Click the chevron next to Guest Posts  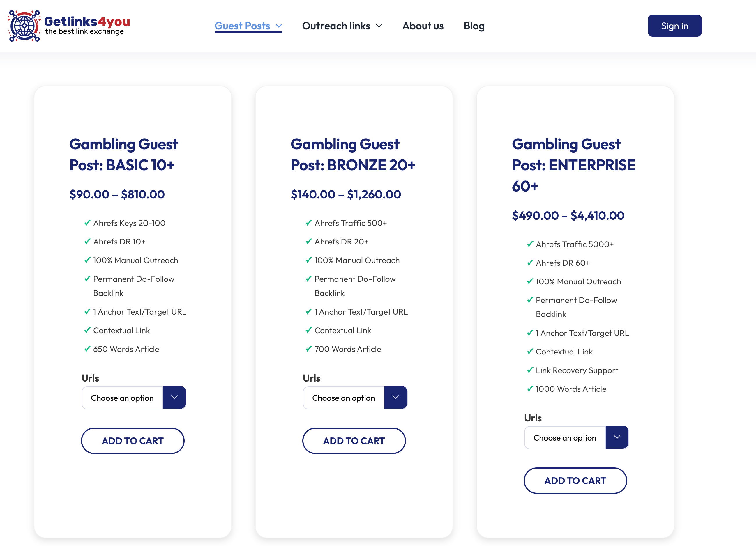coord(279,26)
